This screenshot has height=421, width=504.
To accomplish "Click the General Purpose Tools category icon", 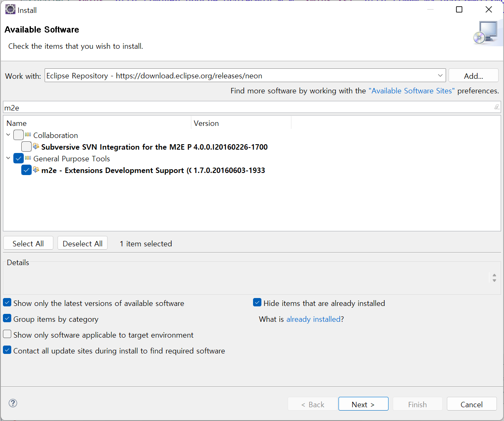I will 28,158.
